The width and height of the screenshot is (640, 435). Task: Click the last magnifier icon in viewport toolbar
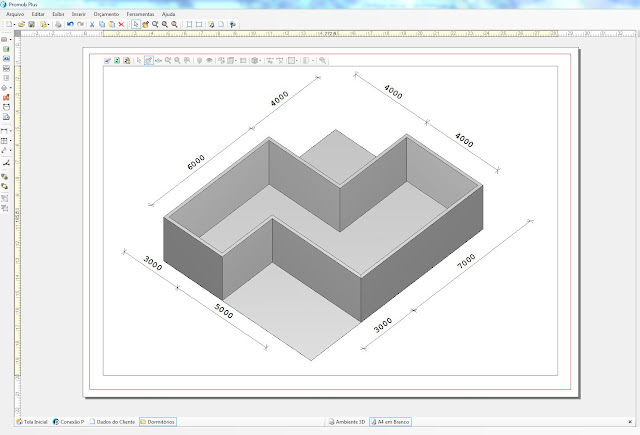(x=322, y=60)
